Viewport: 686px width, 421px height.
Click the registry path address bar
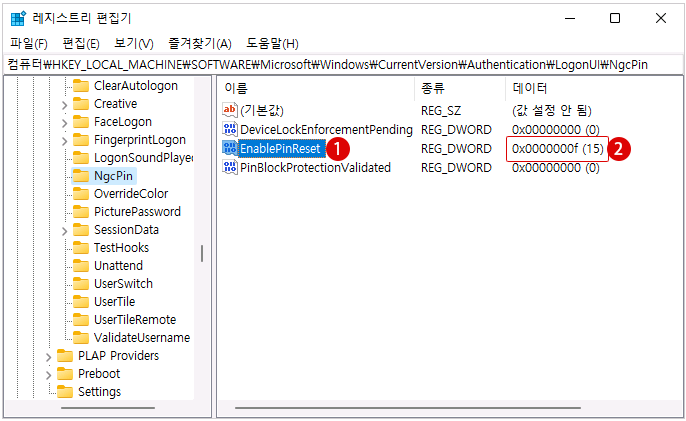pos(343,65)
